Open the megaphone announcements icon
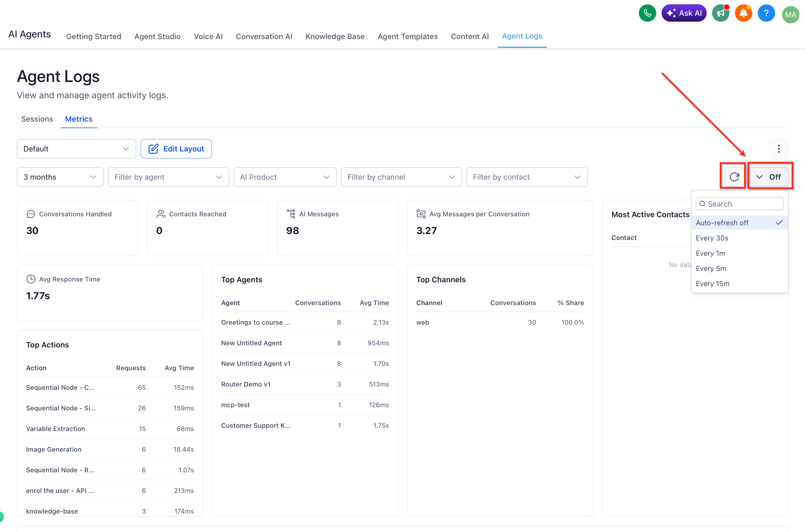This screenshot has height=532, width=806. tap(720, 14)
